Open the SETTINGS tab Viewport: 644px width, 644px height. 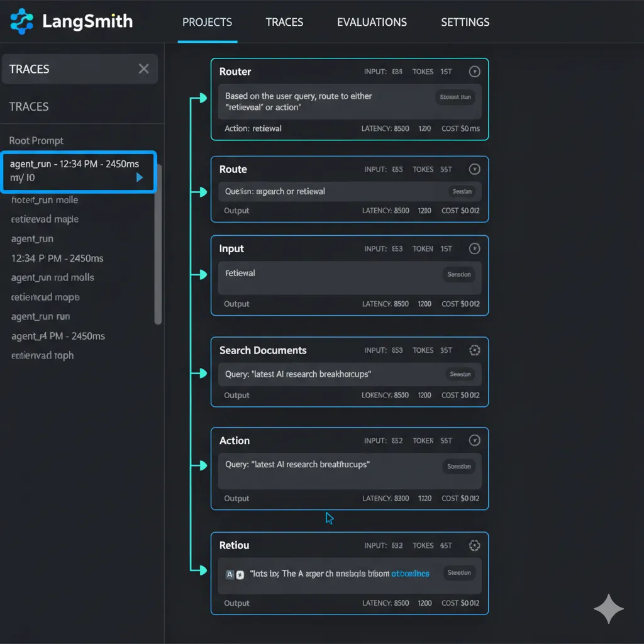click(465, 22)
